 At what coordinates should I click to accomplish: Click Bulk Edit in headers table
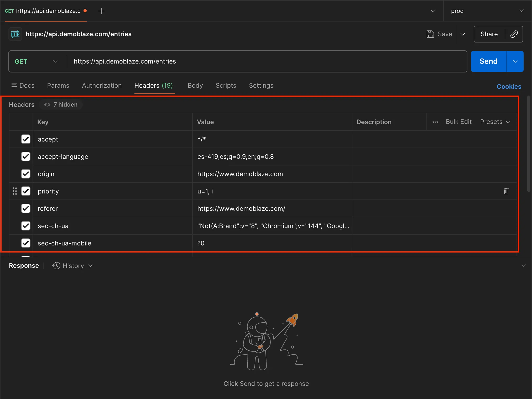[x=458, y=122]
